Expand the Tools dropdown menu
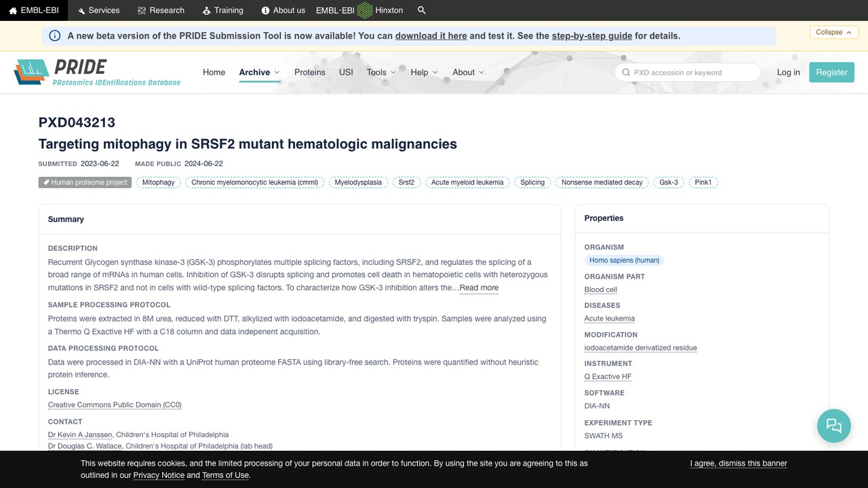Screen dimensions: 868x488 point(381,73)
